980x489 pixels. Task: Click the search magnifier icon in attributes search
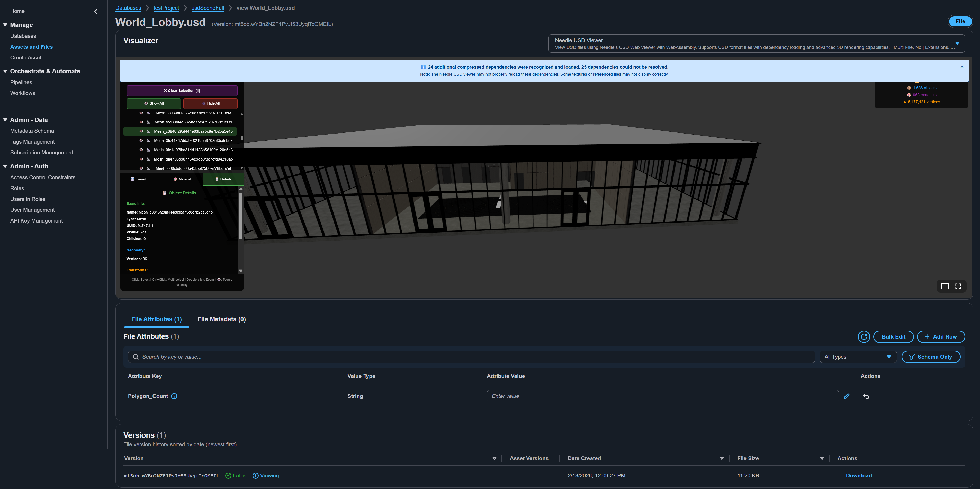coord(136,357)
